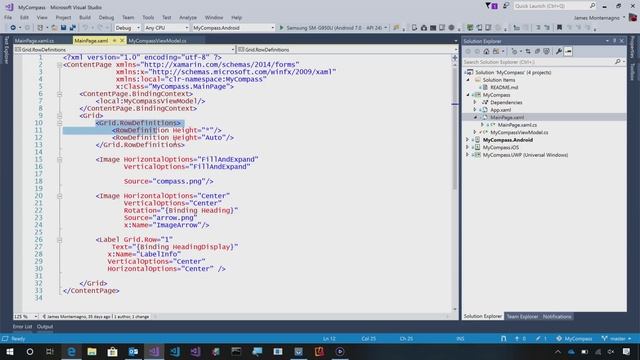Open the Any CPU platform dropdown
640x360 pixels.
click(x=167, y=28)
